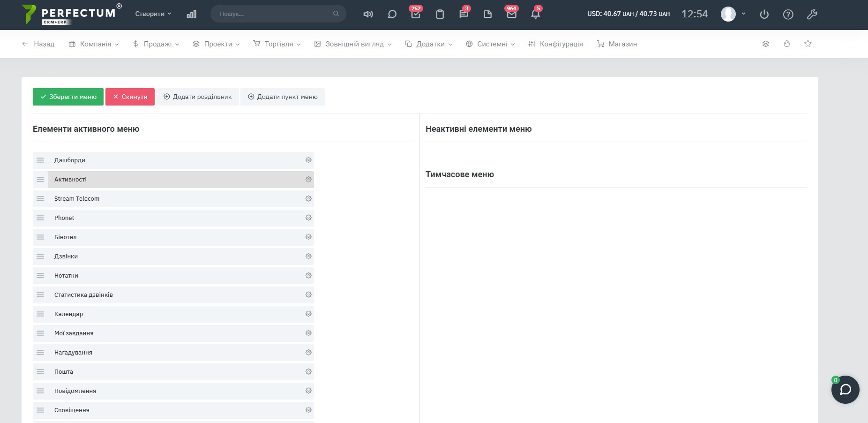This screenshot has height=423, width=868.
Task: Open gear settings for Дашборди item
Action: pos(308,160)
